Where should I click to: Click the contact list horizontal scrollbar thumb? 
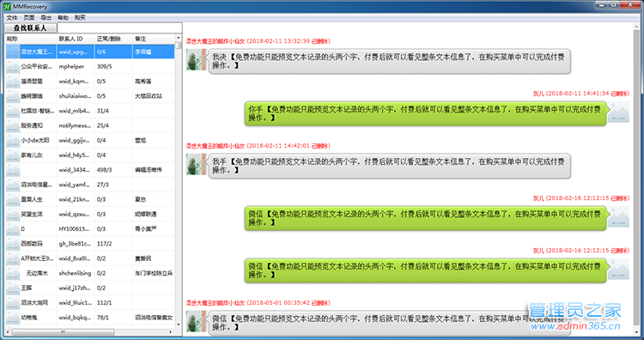click(63, 331)
